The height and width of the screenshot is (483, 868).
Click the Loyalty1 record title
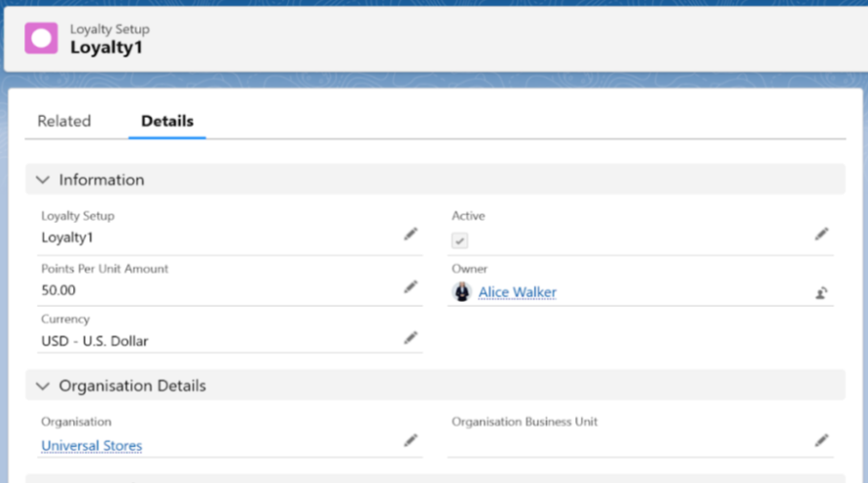point(106,47)
